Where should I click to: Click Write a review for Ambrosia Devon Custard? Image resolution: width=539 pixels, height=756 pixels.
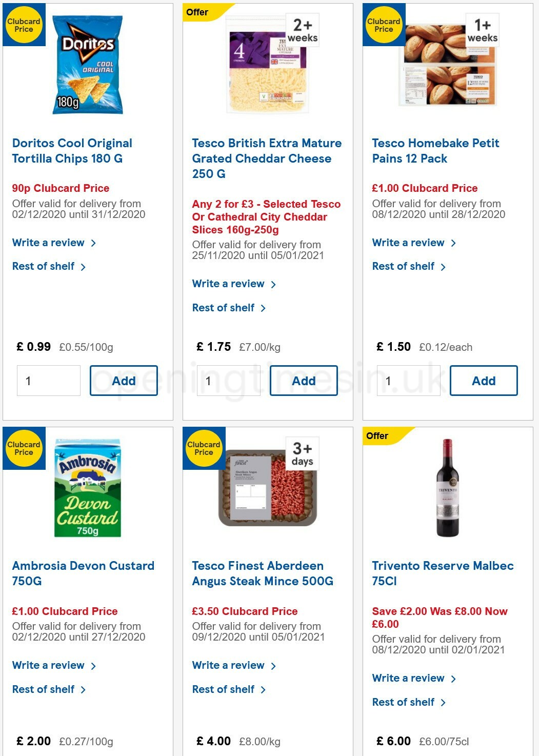click(50, 665)
